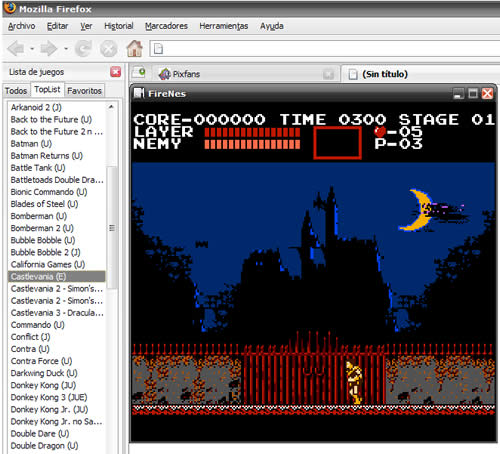The image size is (500, 454).
Task: Select the Todos tab
Action: 16,91
